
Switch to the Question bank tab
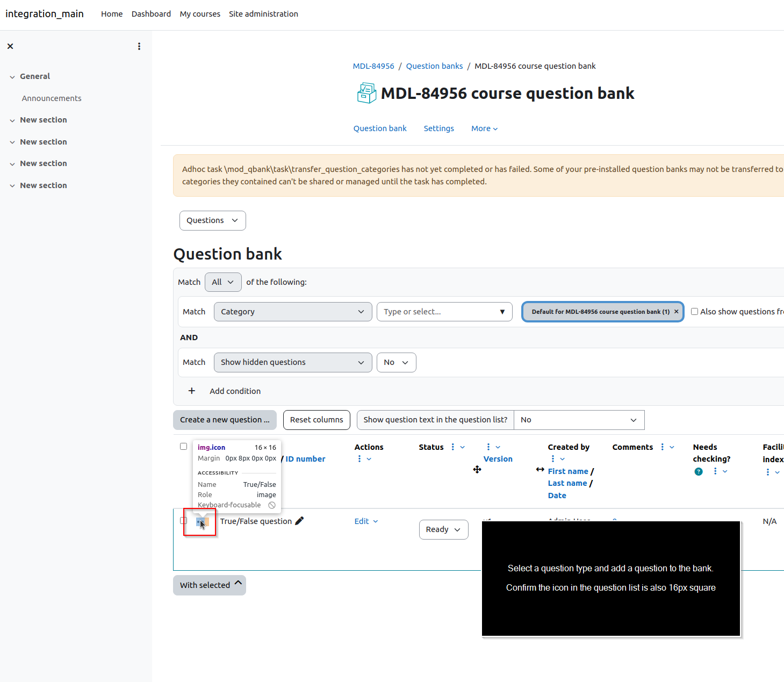380,128
